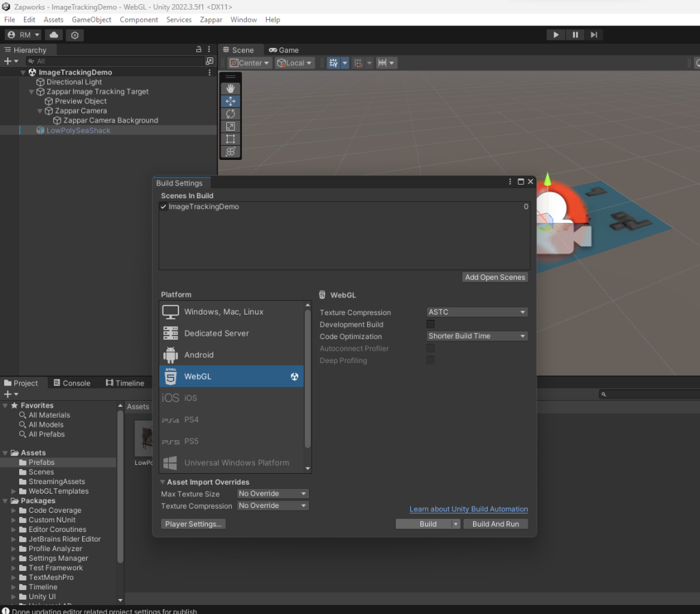Image resolution: width=700 pixels, height=614 pixels.
Task: Collapse Zappar Image Tracking Target node
Action: coord(31,92)
